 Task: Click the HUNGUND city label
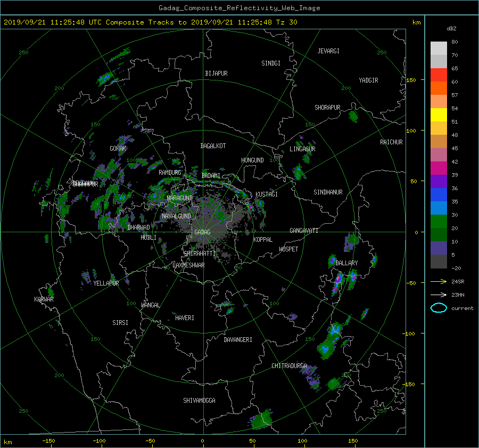pos(252,160)
